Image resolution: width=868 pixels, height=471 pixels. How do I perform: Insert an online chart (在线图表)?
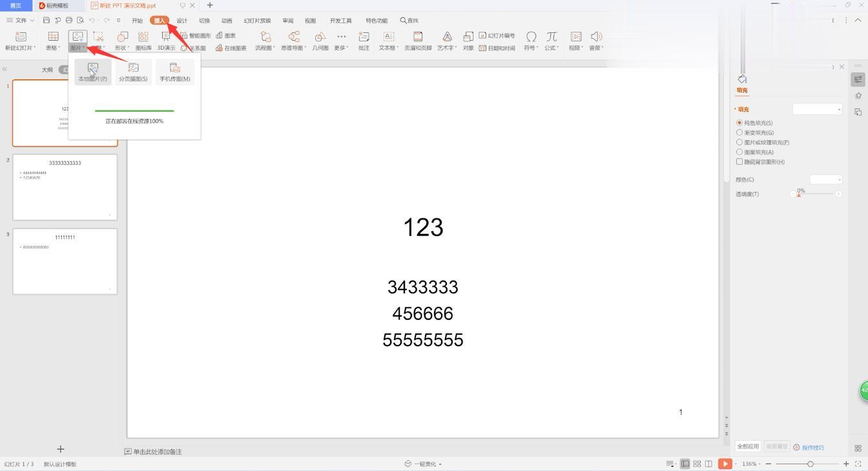[x=231, y=48]
